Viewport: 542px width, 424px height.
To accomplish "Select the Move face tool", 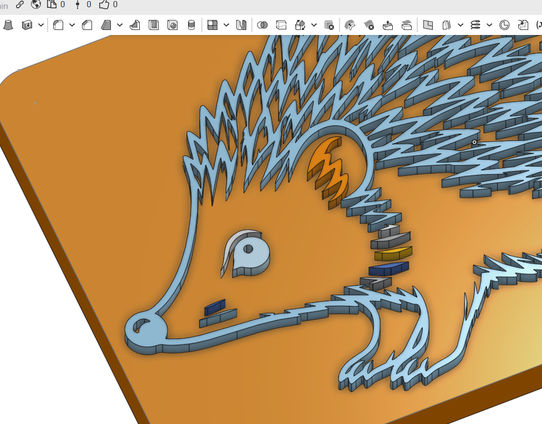I will pos(388,25).
